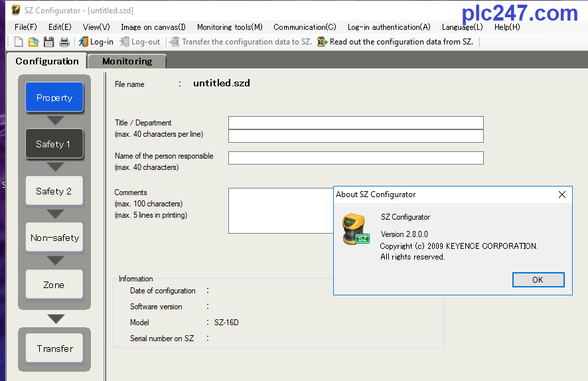Click the SZ scanner icon in About dialog

coord(356,229)
